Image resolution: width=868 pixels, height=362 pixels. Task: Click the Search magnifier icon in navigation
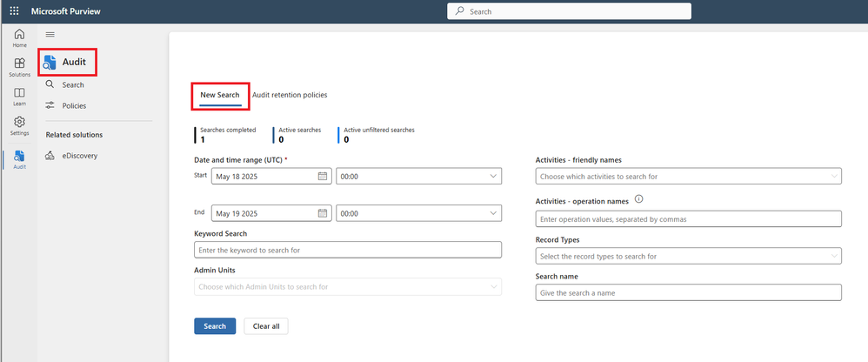click(50, 84)
